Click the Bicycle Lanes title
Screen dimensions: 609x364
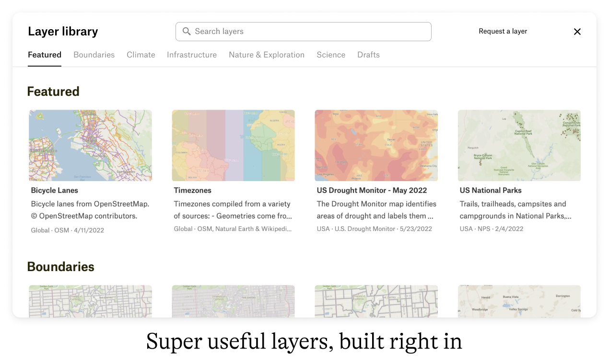pyautogui.click(x=55, y=190)
